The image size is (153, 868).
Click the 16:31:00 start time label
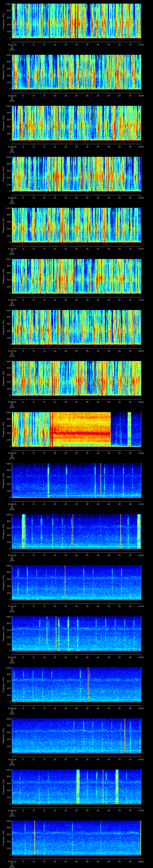tap(12, 44)
